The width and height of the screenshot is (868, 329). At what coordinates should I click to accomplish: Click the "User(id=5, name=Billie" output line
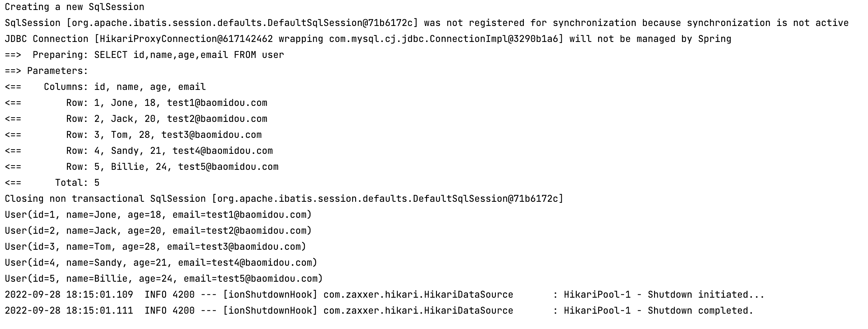point(163,279)
